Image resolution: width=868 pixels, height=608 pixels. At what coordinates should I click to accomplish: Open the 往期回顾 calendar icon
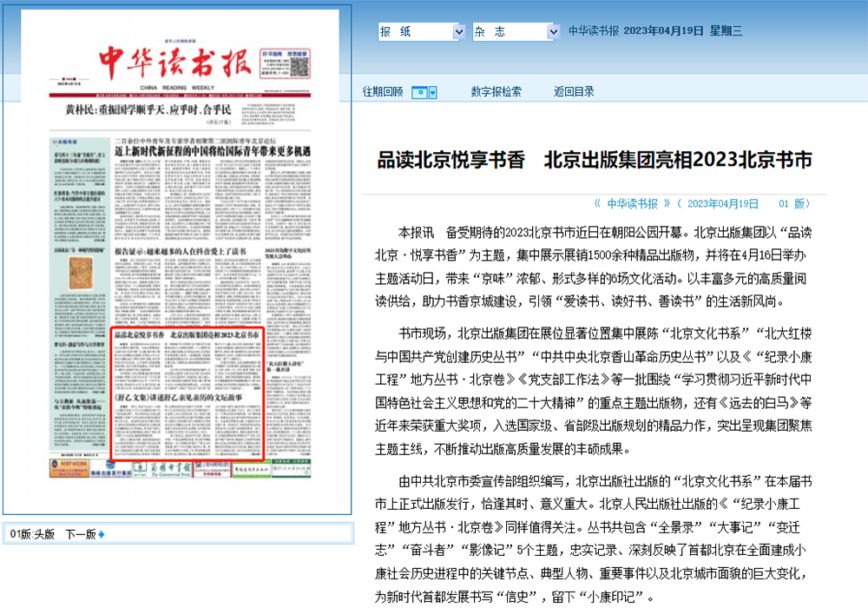pos(418,92)
